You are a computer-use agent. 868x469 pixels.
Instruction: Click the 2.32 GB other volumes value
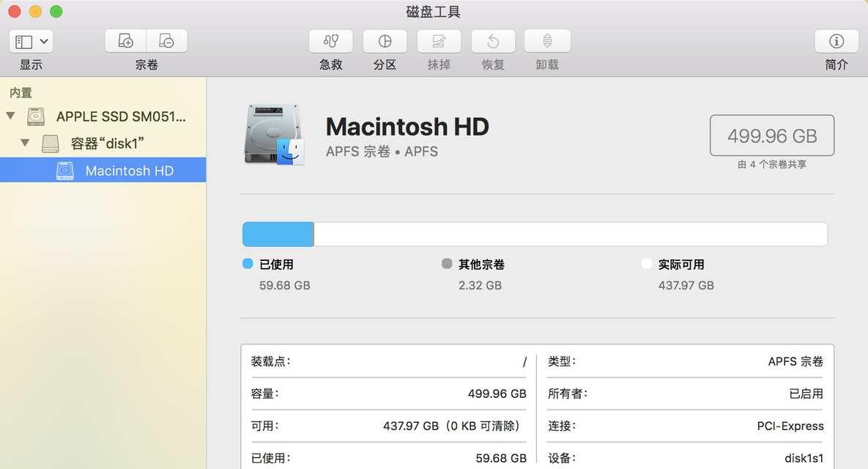480,285
